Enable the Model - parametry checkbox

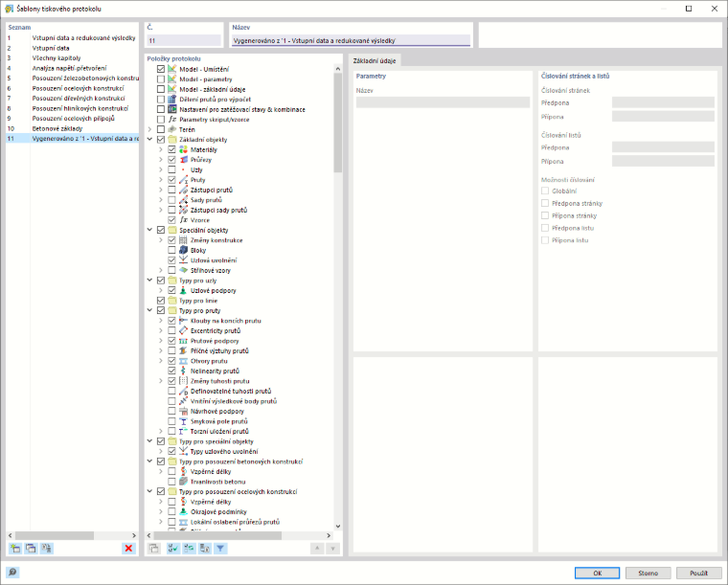pyautogui.click(x=161, y=79)
